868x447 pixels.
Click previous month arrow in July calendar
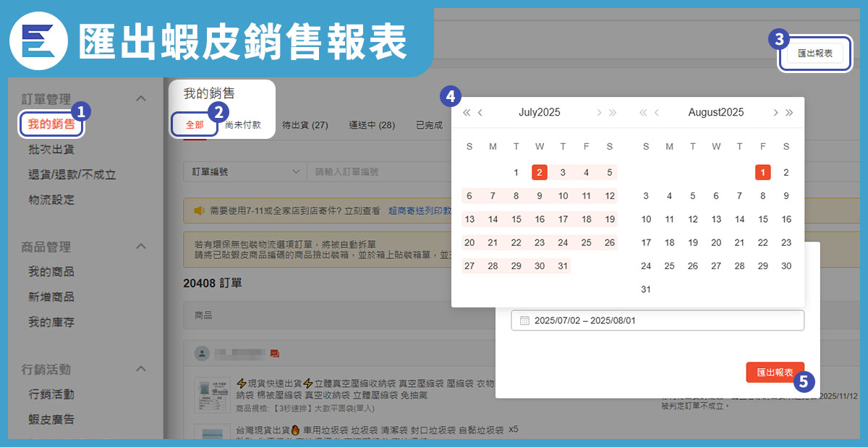(x=480, y=113)
